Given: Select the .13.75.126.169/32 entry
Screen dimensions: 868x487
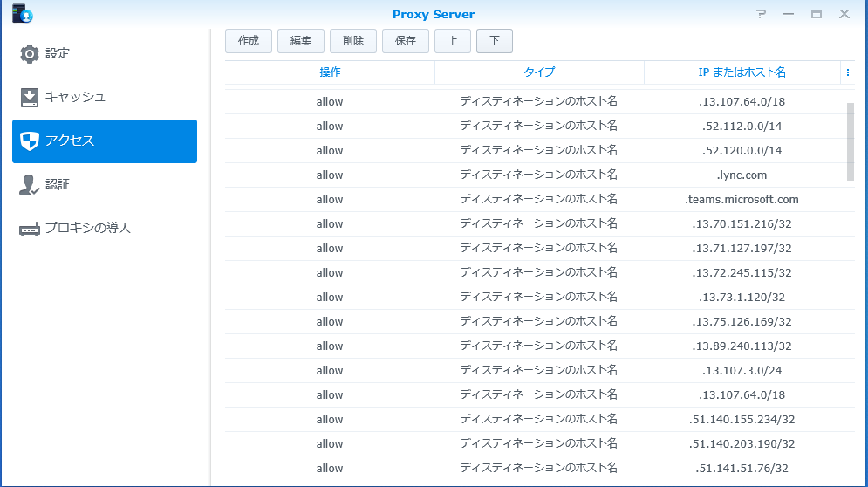Looking at the screenshot, I should pyautogui.click(x=540, y=321).
